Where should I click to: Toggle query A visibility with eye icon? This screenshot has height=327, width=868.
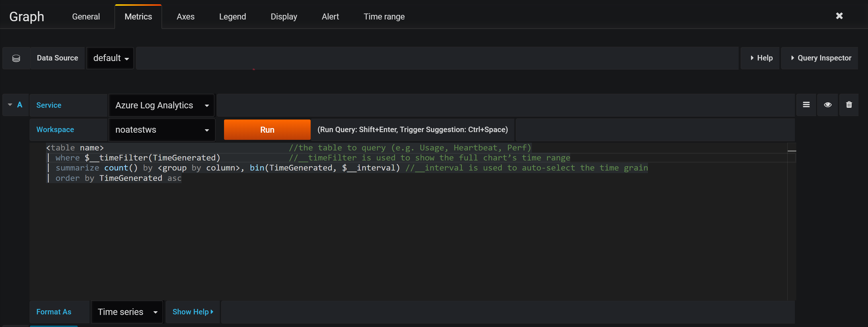[x=828, y=105]
